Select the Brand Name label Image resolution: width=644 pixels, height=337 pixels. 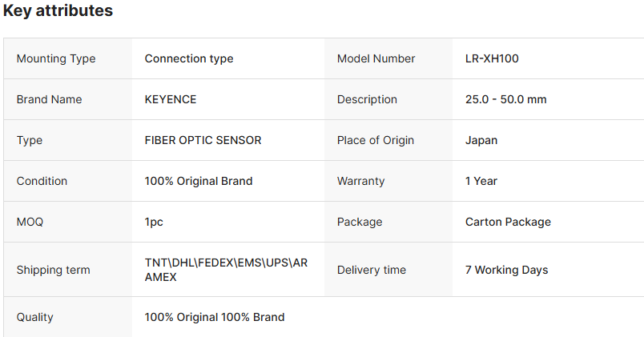[49, 99]
